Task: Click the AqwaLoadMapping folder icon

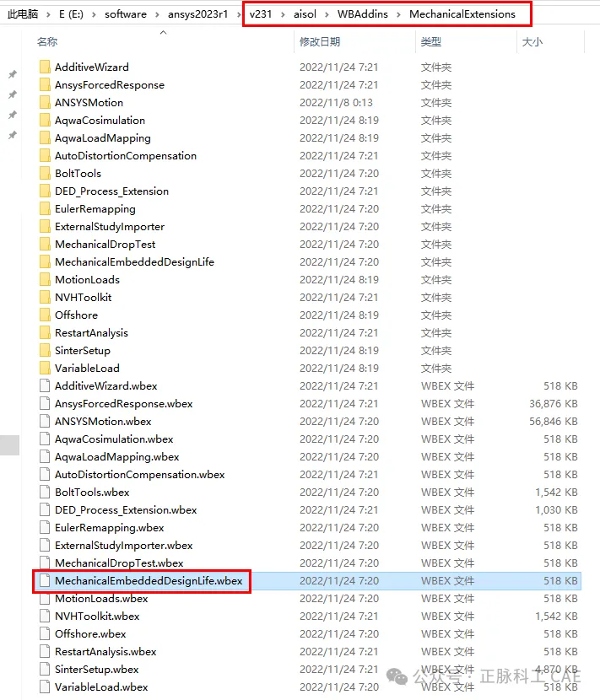Action: [45, 138]
